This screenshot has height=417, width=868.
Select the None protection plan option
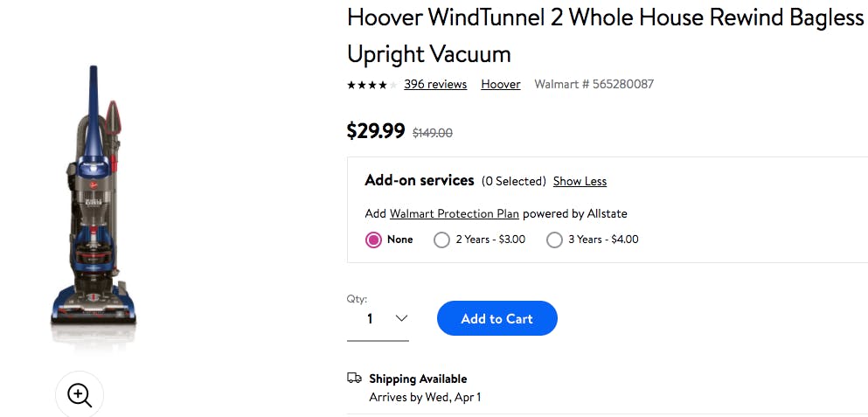pyautogui.click(x=374, y=240)
